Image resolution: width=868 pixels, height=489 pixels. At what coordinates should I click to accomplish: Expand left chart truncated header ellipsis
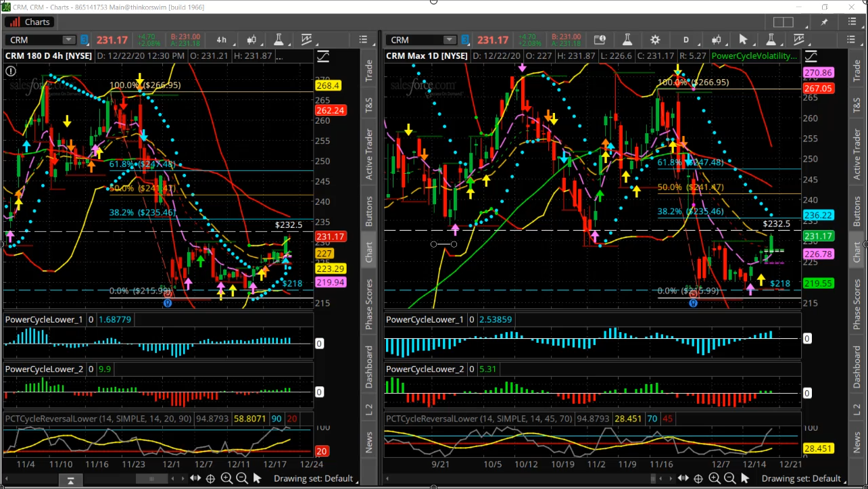click(x=280, y=56)
